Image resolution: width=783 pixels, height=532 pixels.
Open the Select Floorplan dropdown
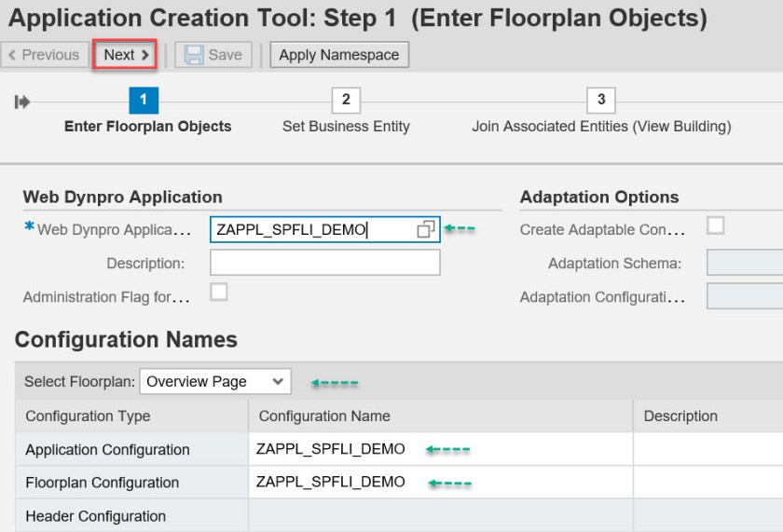[215, 381]
